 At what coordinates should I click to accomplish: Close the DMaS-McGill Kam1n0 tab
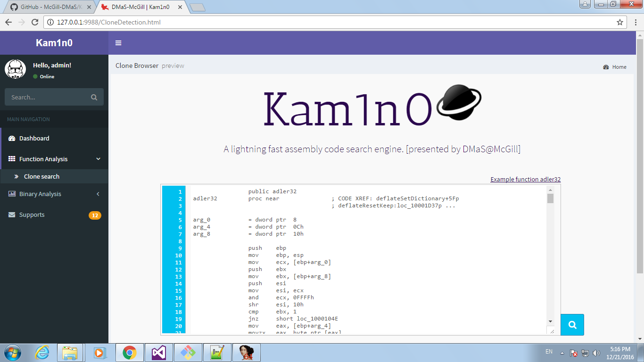(181, 8)
